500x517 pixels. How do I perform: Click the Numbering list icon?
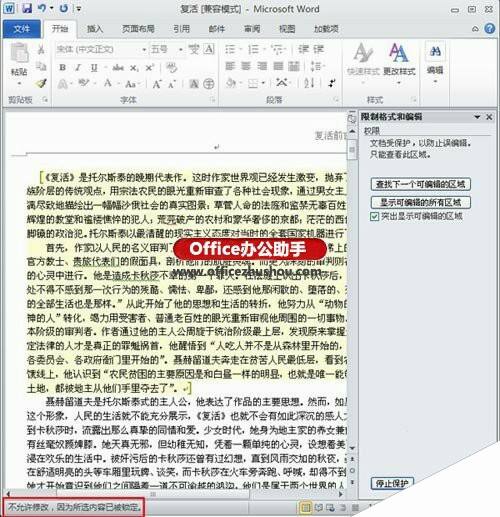click(x=253, y=50)
